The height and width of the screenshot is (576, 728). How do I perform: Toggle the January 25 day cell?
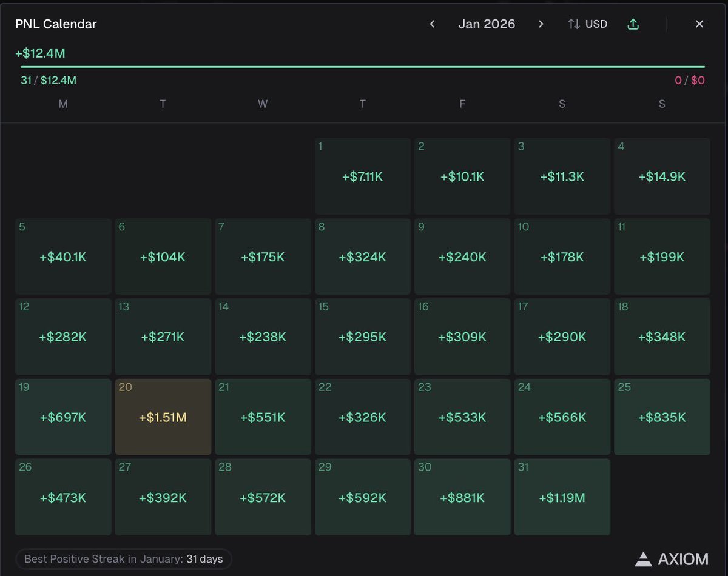coord(661,417)
